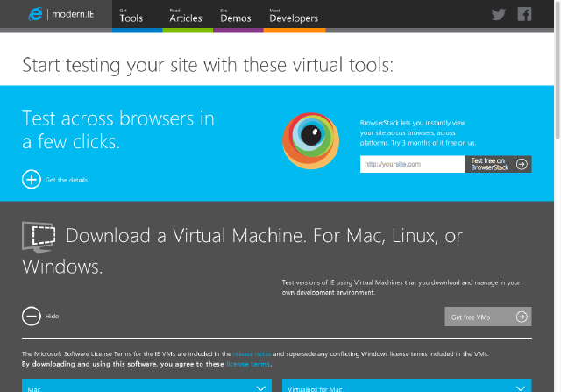Click Test across browsers heading text
This screenshot has width=561, height=392.
(x=118, y=130)
